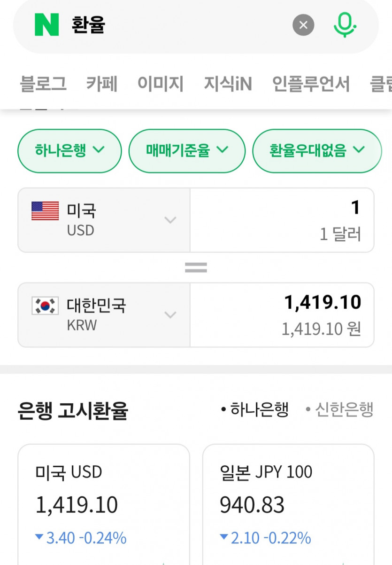Open the 환율우대없음 preference dropdown

point(317,151)
